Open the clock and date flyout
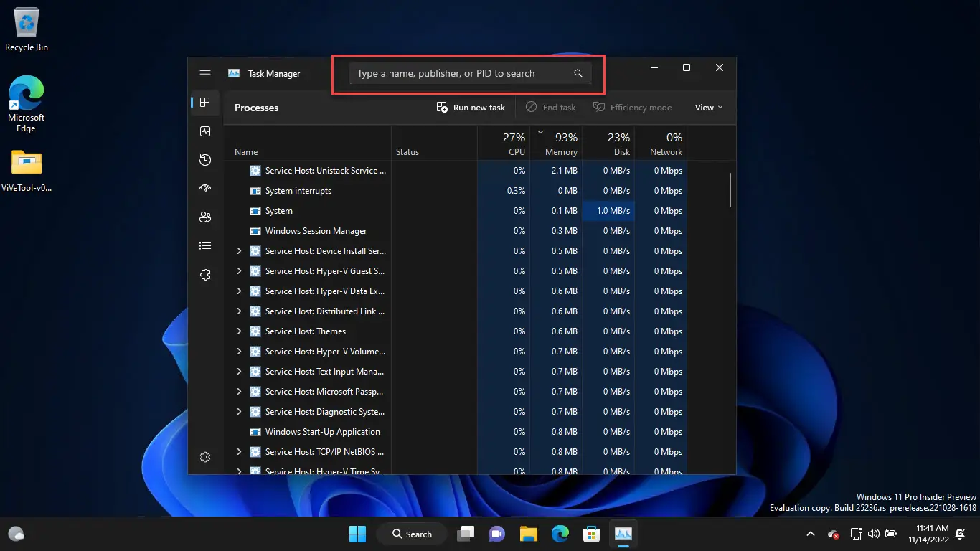This screenshot has width=980, height=551. click(928, 534)
